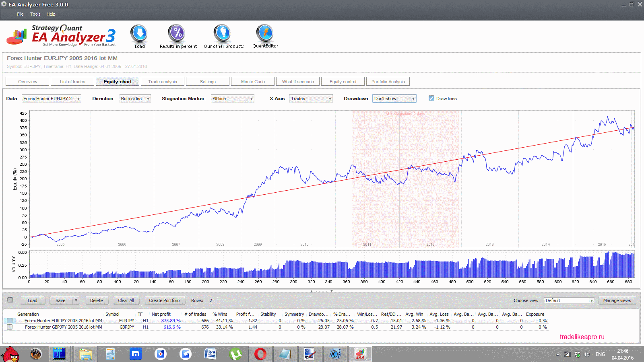Click the Manage views button
This screenshot has width=644, height=362.
[617, 300]
